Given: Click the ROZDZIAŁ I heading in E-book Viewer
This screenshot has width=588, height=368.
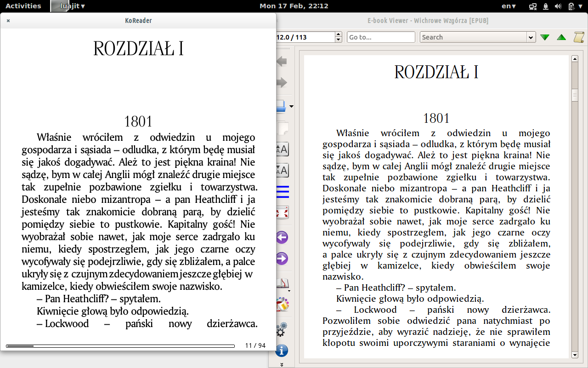Looking at the screenshot, I should [436, 72].
